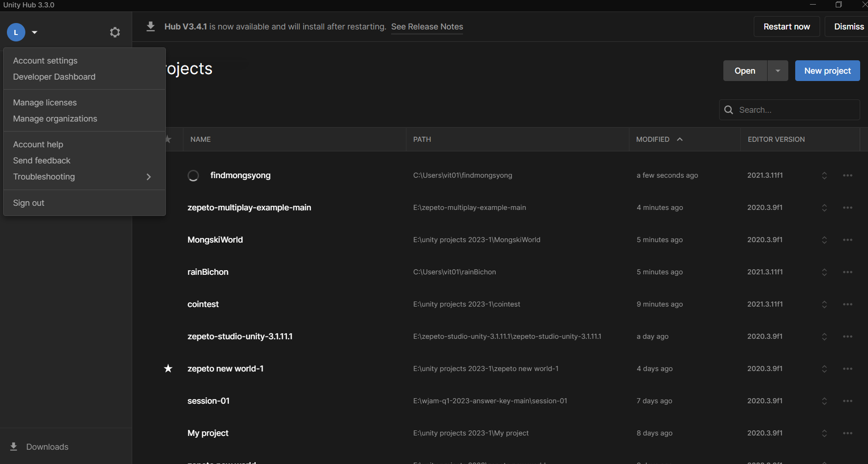This screenshot has width=868, height=464.
Task: Change editor version for findmongsyong
Action: 824,175
